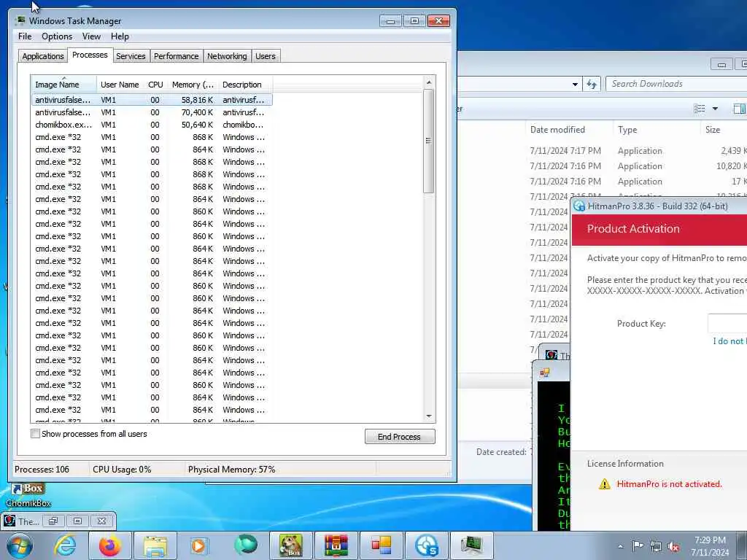The image size is (747, 560).
Task: Sort processes by Image Name column
Action: pos(63,85)
